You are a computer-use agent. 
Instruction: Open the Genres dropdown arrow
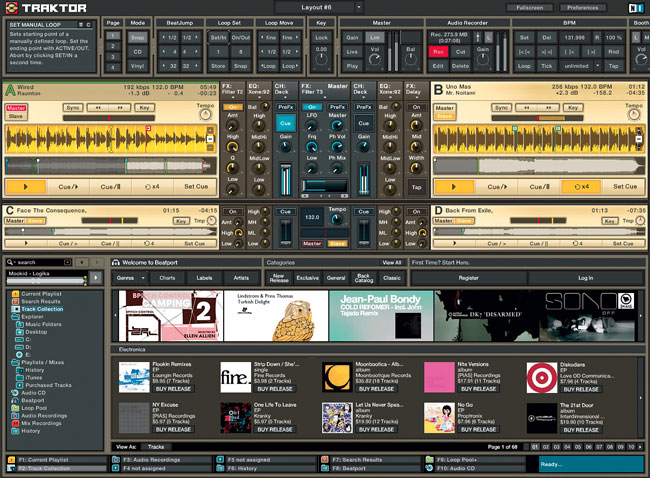coord(143,278)
